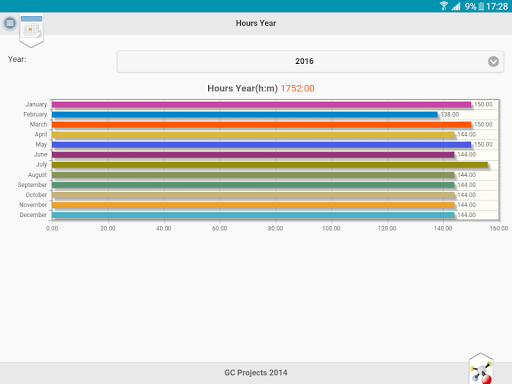Screen dimensions: 512x384
Task: Click the dropdown arrow beside 2016
Action: tap(493, 61)
